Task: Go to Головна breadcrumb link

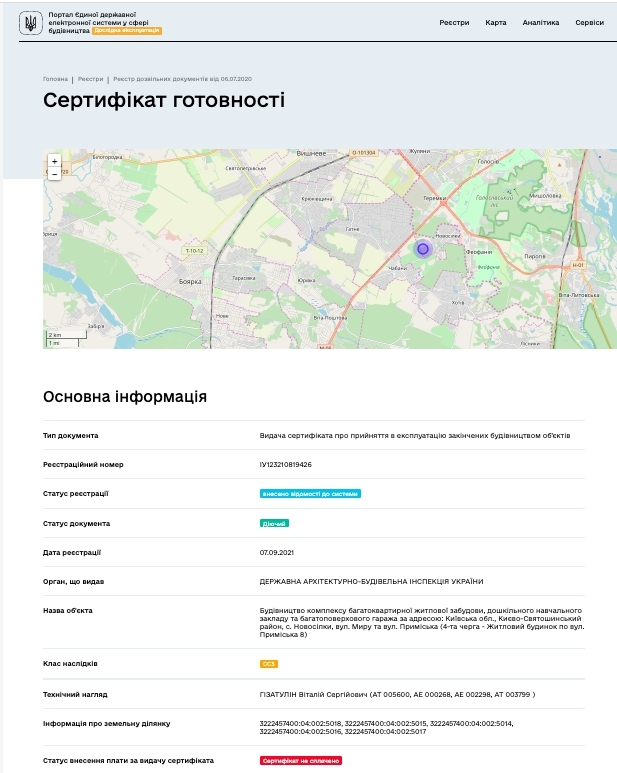Action: [55, 79]
